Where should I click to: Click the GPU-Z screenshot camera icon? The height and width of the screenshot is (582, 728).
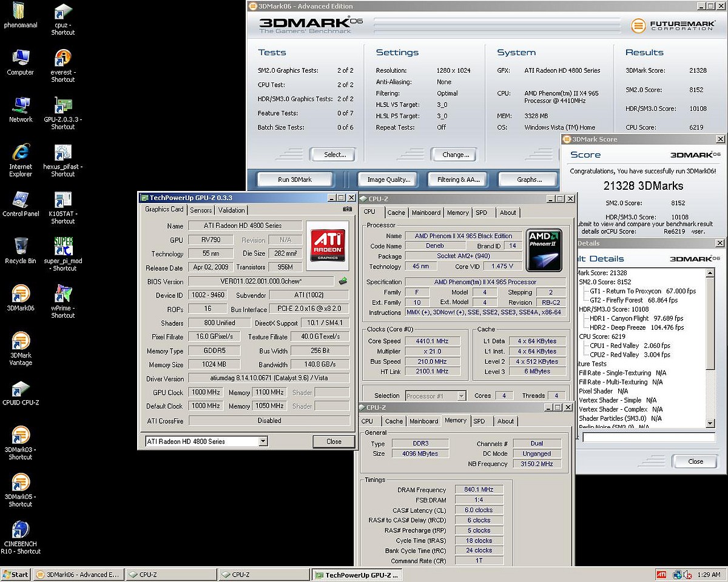coord(347,209)
